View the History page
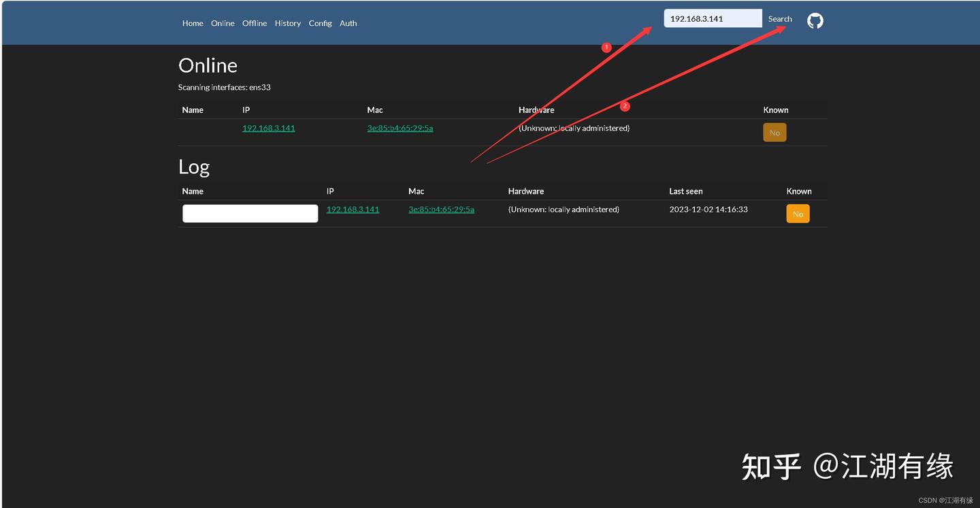 point(287,22)
